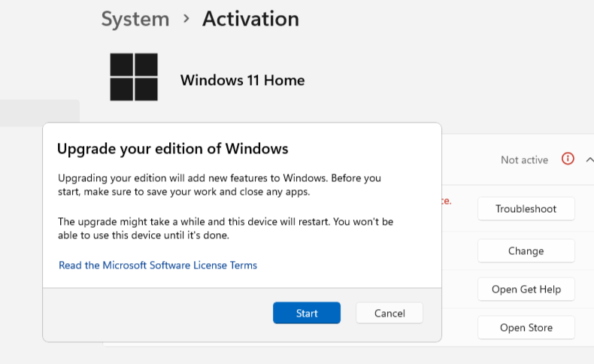Click the Open Get Help button

[526, 290]
